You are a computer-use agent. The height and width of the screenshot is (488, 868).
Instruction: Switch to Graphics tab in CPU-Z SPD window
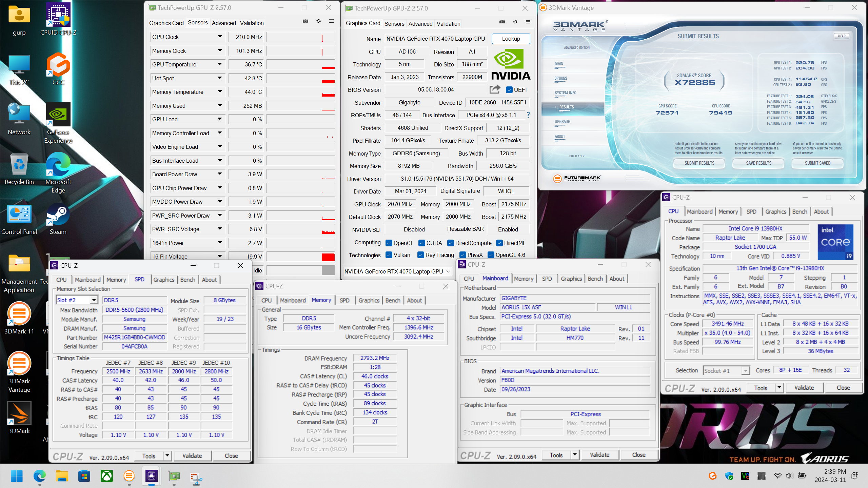[x=164, y=280]
